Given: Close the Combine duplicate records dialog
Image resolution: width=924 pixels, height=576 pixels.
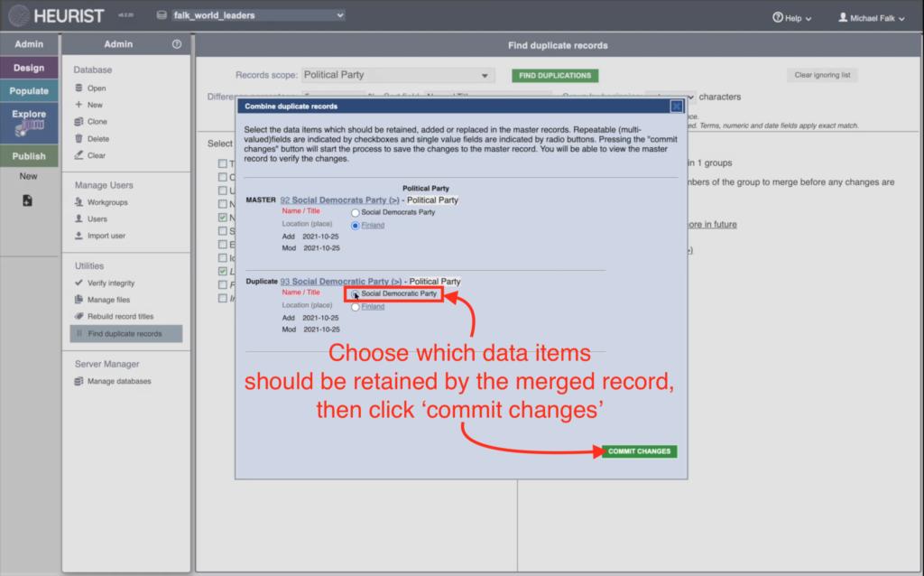Looking at the screenshot, I should tap(677, 107).
